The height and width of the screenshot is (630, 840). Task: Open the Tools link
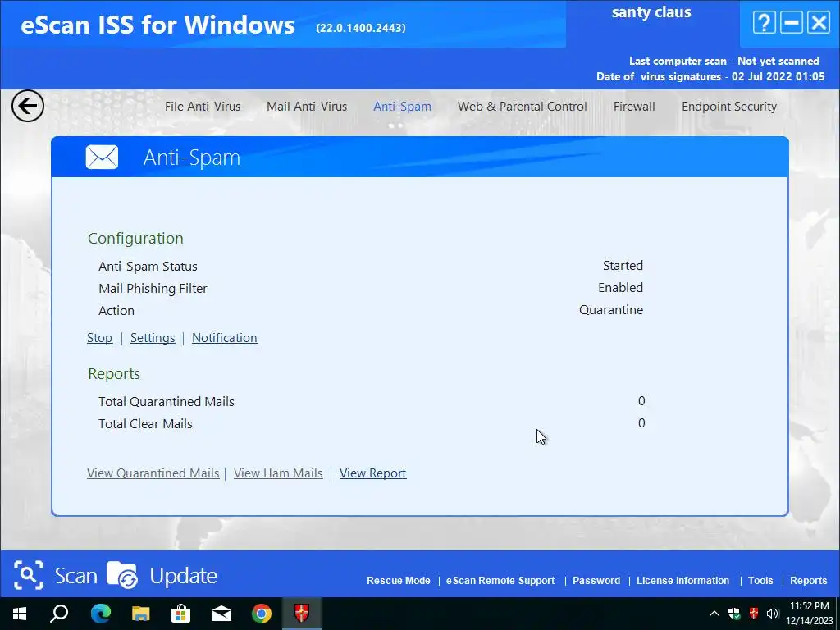760,581
